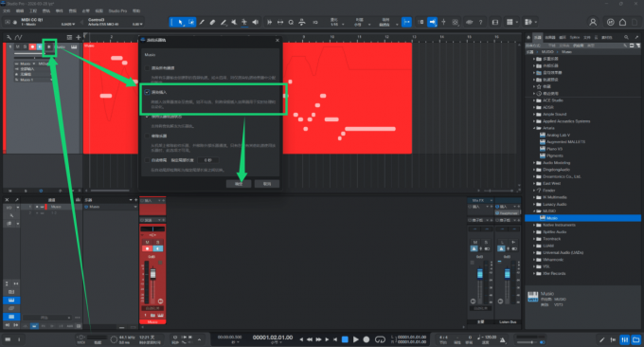Add a track with the plus icon
The image size is (644, 347).
pyautogui.click(x=78, y=37)
